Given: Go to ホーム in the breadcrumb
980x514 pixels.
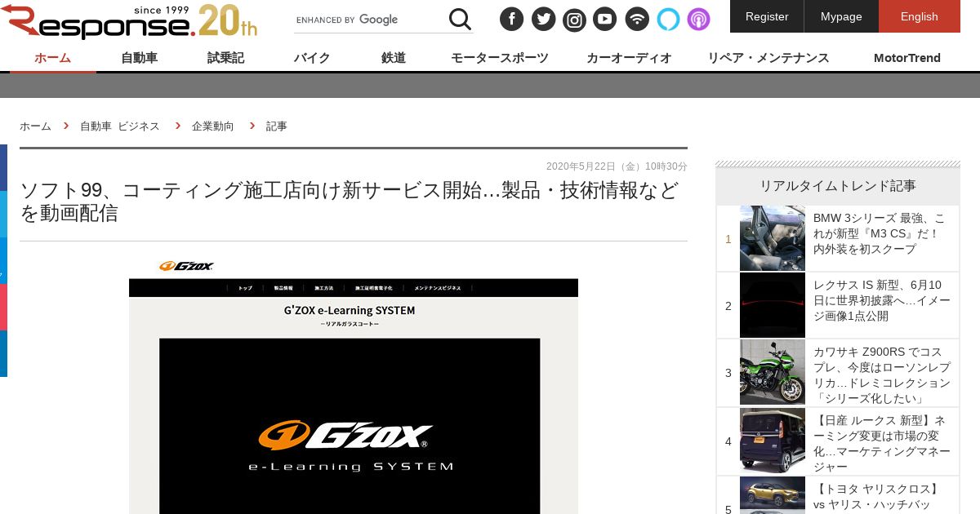Looking at the screenshot, I should point(35,126).
